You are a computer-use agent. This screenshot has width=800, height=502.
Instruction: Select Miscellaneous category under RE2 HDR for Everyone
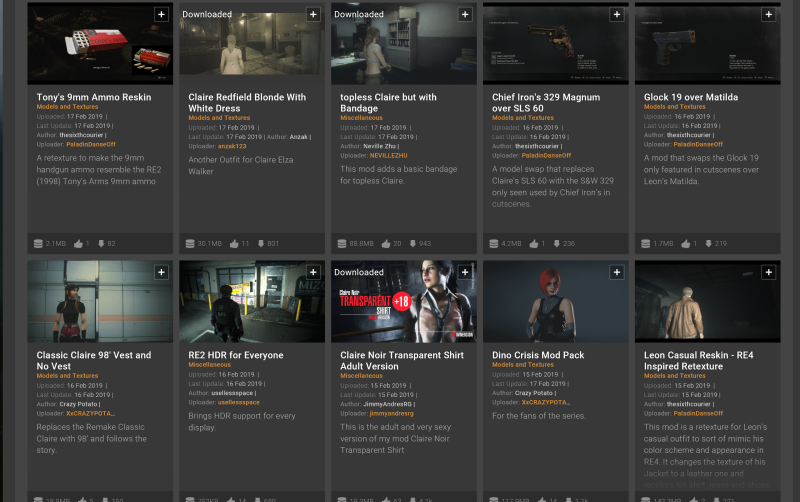tap(212, 365)
